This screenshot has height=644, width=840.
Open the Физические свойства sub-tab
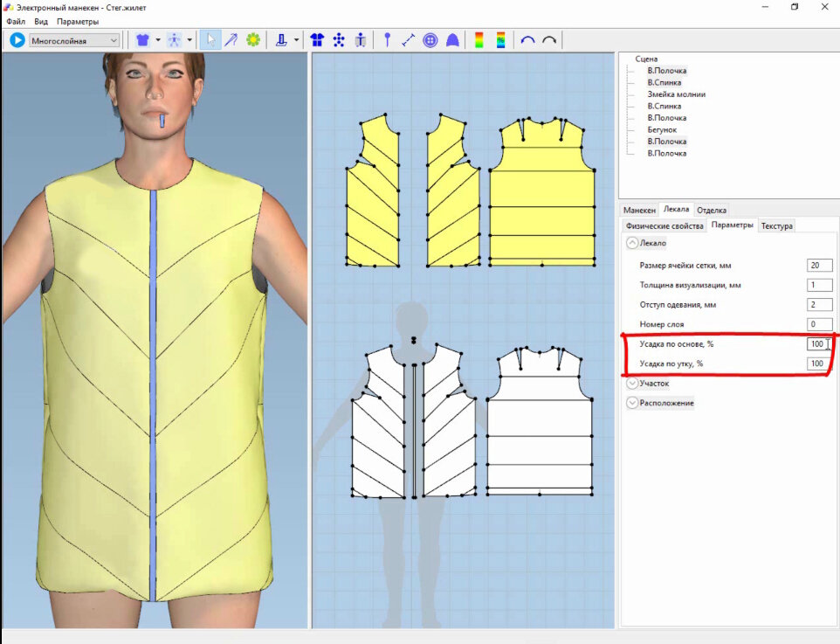(x=664, y=226)
